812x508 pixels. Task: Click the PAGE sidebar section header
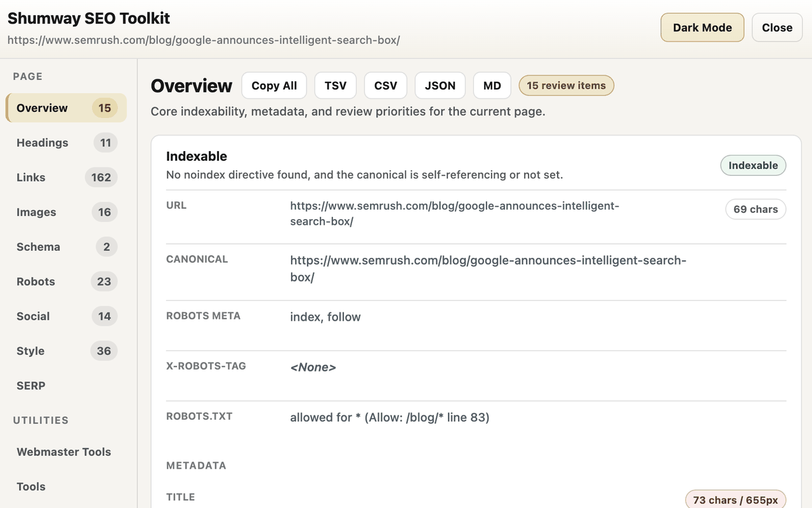[x=28, y=76]
